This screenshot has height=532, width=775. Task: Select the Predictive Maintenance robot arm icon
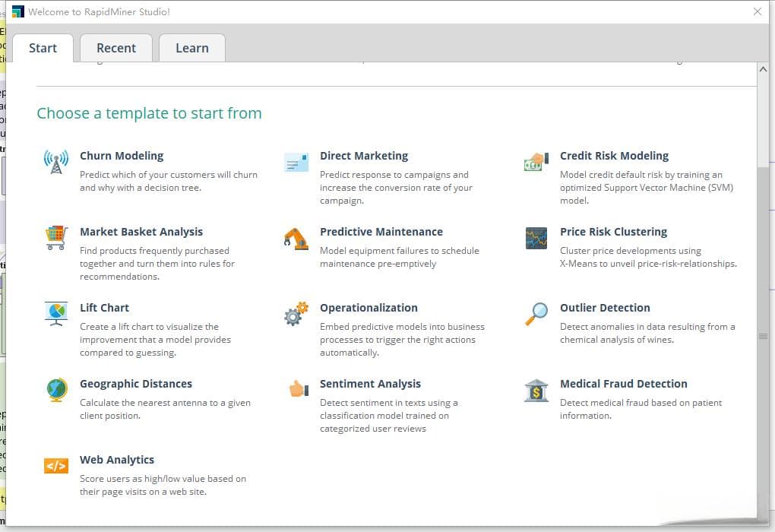coord(296,238)
